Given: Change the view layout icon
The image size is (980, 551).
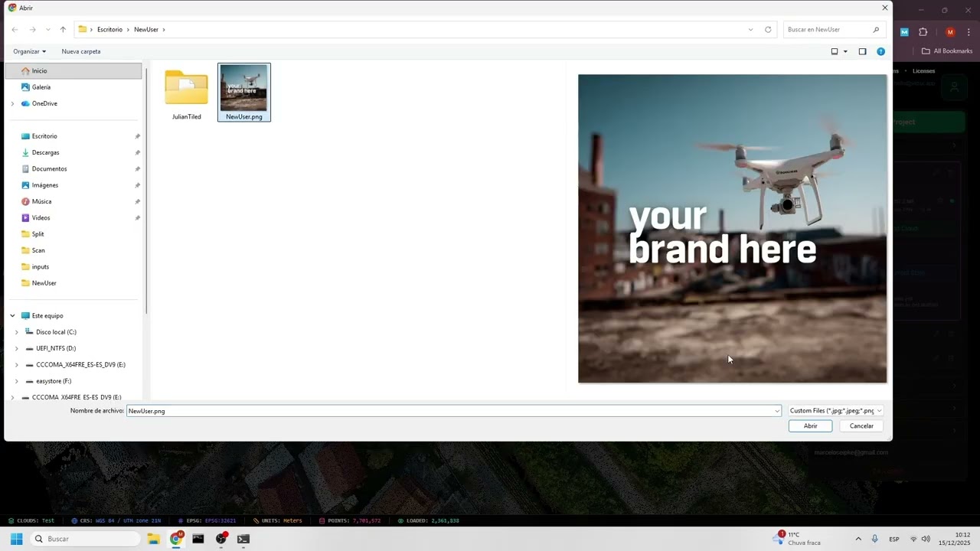Looking at the screenshot, I should click(835, 51).
